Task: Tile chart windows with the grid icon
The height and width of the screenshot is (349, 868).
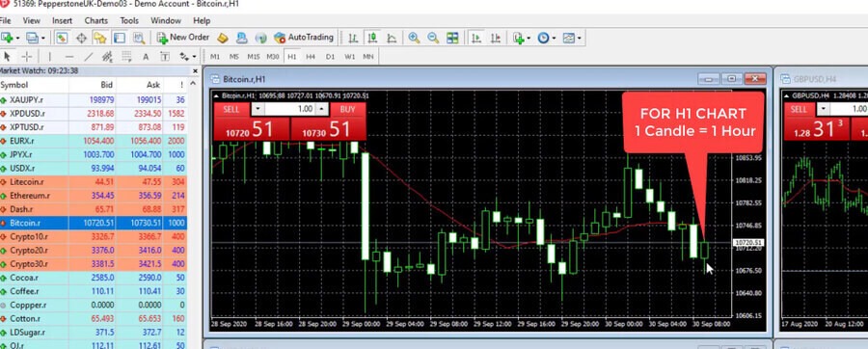Action: [452, 38]
